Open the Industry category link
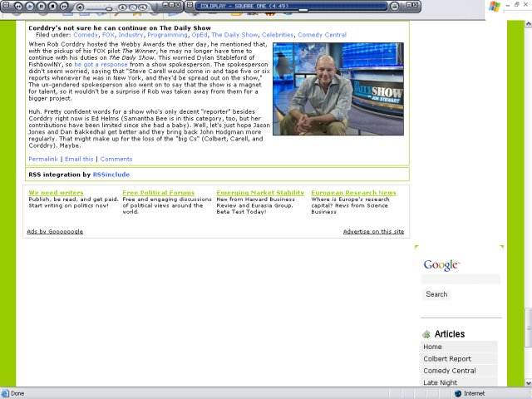532x399 pixels. (131, 35)
